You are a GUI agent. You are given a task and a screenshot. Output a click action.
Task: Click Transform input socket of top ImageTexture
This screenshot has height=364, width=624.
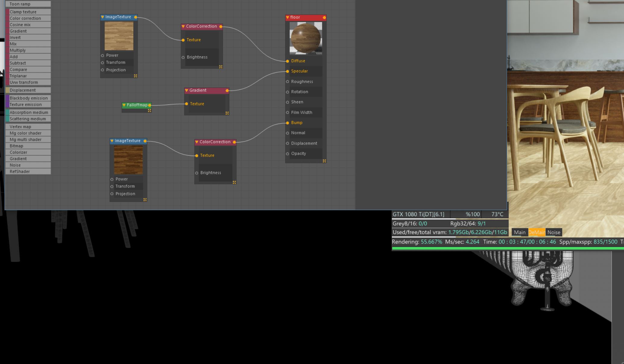pos(102,63)
